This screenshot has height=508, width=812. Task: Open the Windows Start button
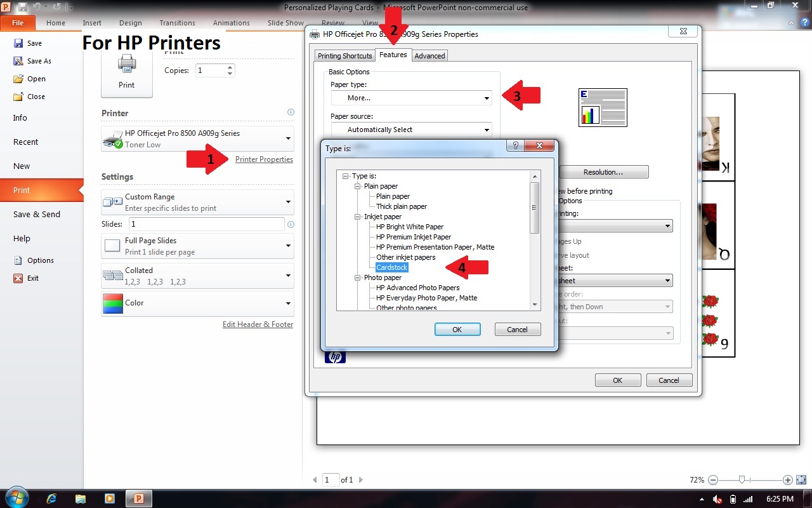[x=16, y=498]
